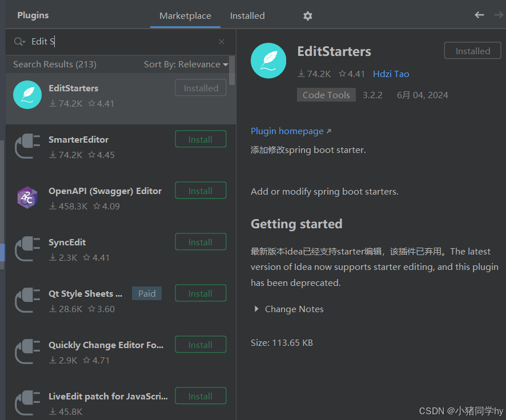Viewport: 506px width, 420px height.
Task: Click the Code Tools category tag
Action: [x=326, y=95]
